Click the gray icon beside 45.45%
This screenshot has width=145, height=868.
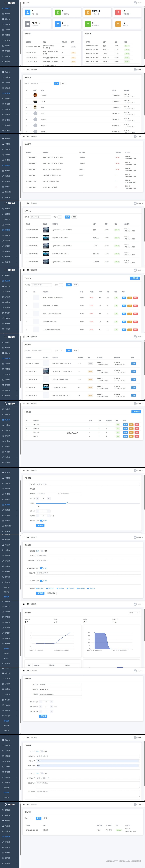click(x=27, y=24)
